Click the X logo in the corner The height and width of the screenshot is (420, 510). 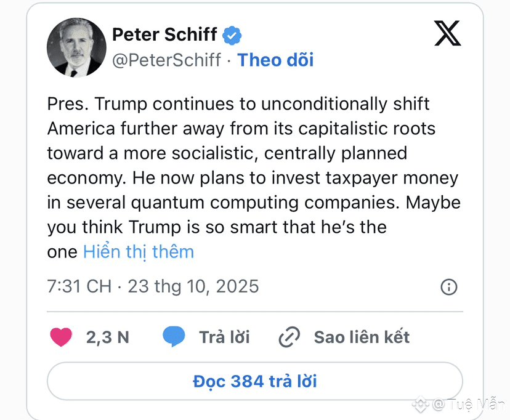coord(448,33)
